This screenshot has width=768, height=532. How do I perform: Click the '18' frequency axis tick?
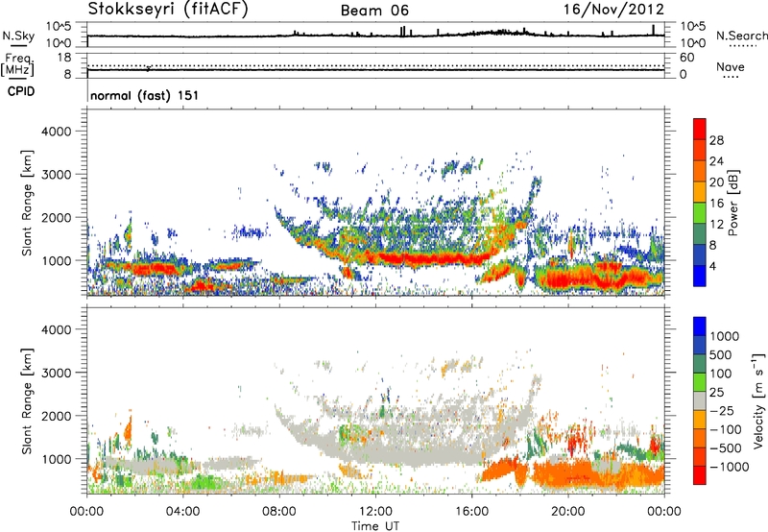[x=63, y=58]
